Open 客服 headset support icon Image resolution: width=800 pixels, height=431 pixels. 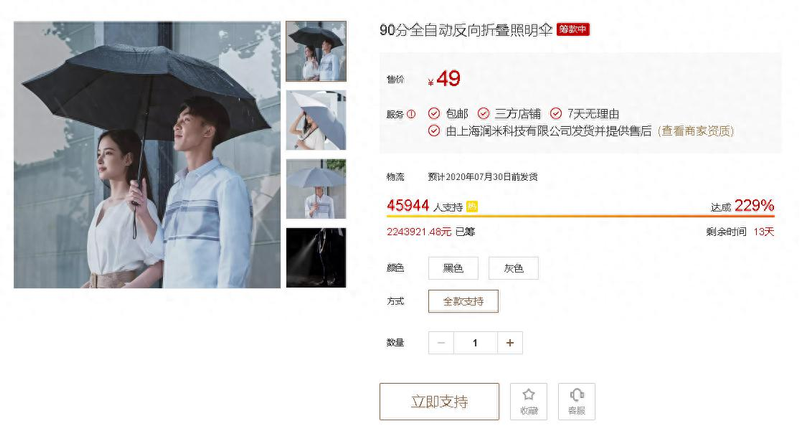click(x=577, y=394)
